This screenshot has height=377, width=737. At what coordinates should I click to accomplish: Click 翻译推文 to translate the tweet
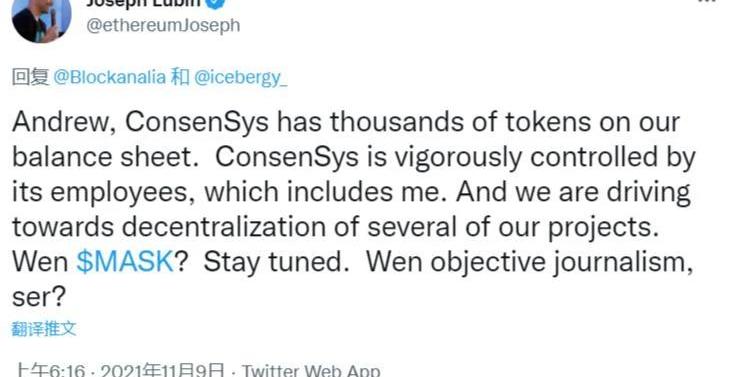coord(44,329)
